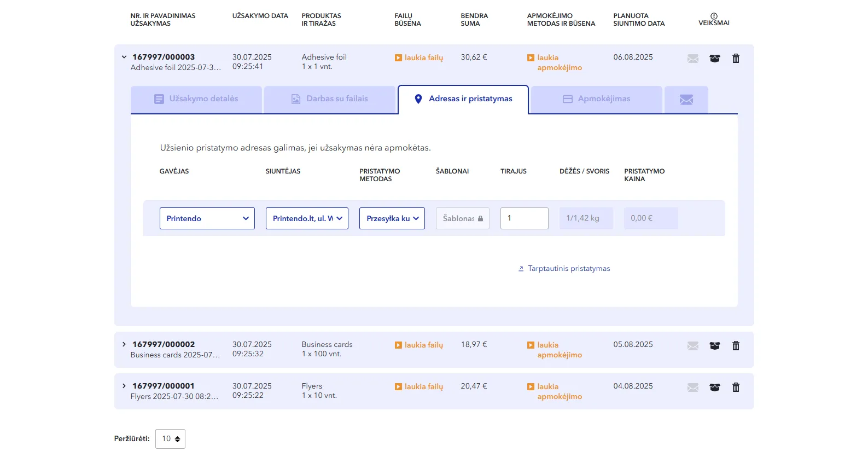Viewport: 868px width, 457px height.
Task: Delete order 167997/000001 with trash icon
Action: tap(736, 387)
